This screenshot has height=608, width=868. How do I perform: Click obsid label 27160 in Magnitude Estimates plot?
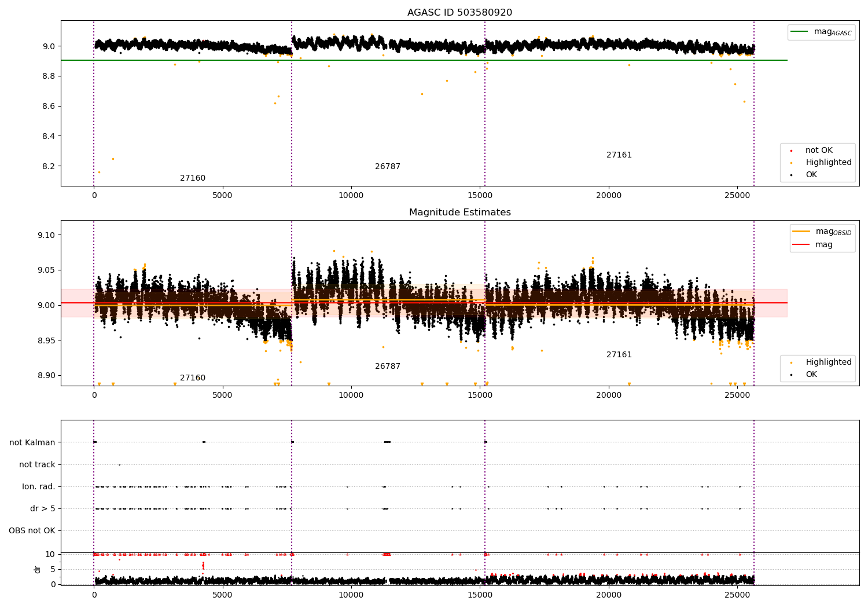point(193,378)
